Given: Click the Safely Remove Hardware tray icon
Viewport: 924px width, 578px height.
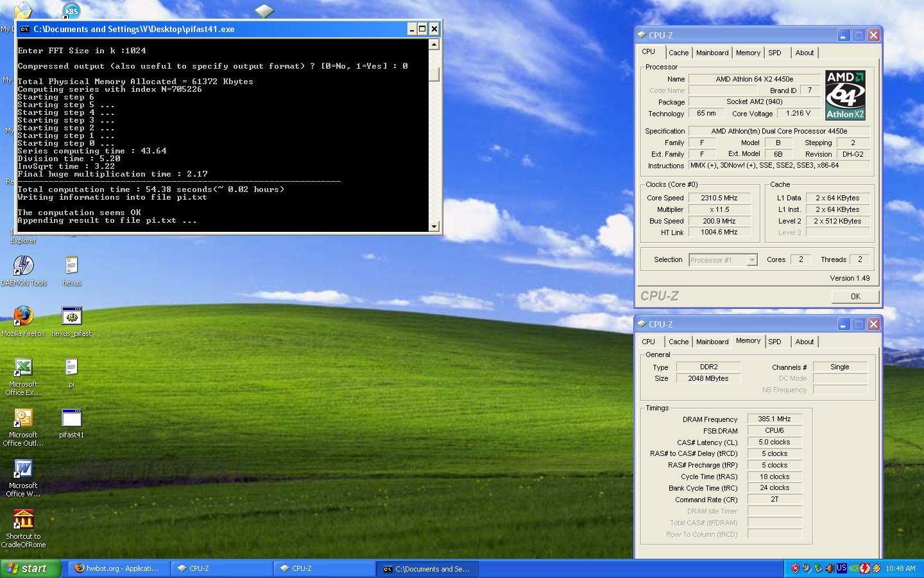Looking at the screenshot, I should click(x=818, y=568).
